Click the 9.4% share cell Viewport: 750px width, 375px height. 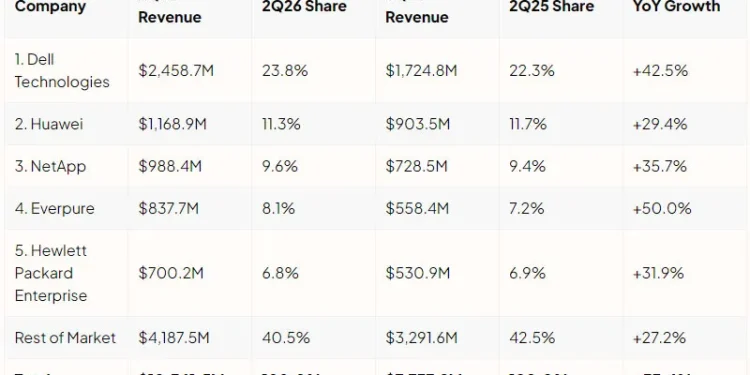click(x=527, y=166)
